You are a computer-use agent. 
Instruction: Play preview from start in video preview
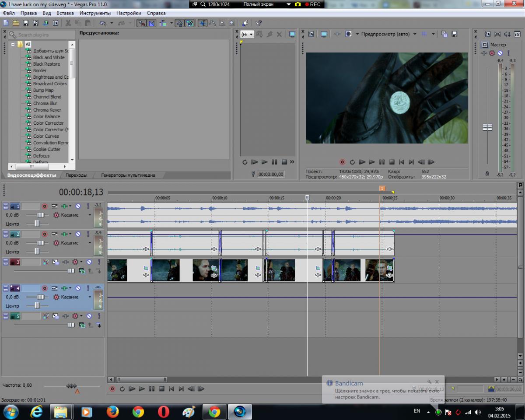[362, 162]
